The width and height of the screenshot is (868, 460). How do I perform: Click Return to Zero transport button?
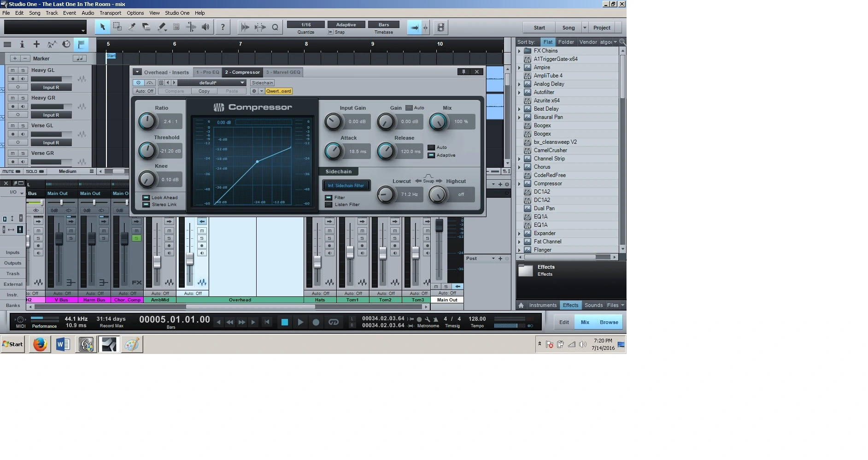(x=267, y=322)
